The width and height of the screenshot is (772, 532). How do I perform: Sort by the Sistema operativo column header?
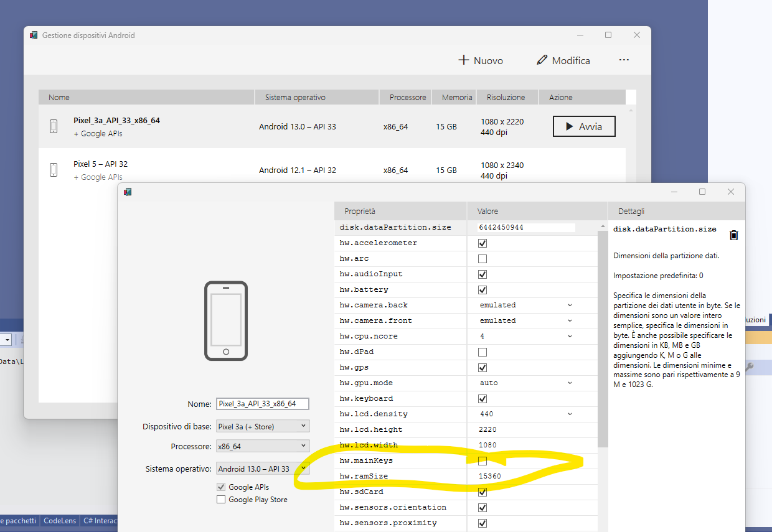[317, 97]
